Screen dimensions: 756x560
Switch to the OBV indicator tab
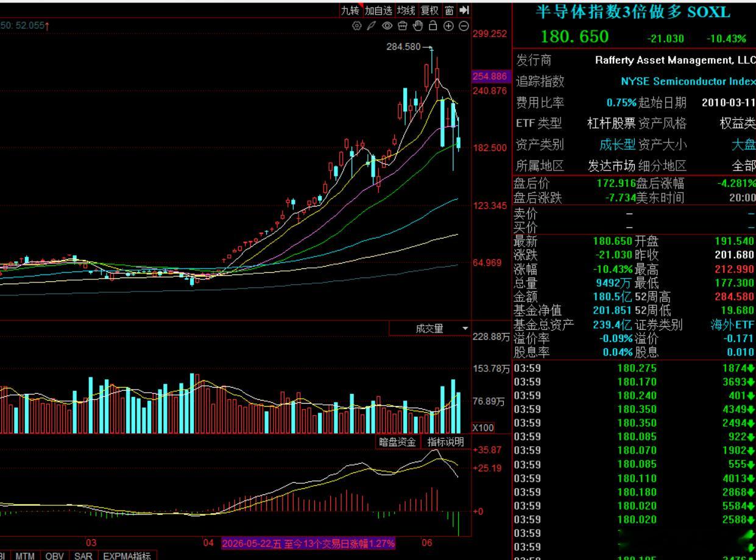coord(54,556)
